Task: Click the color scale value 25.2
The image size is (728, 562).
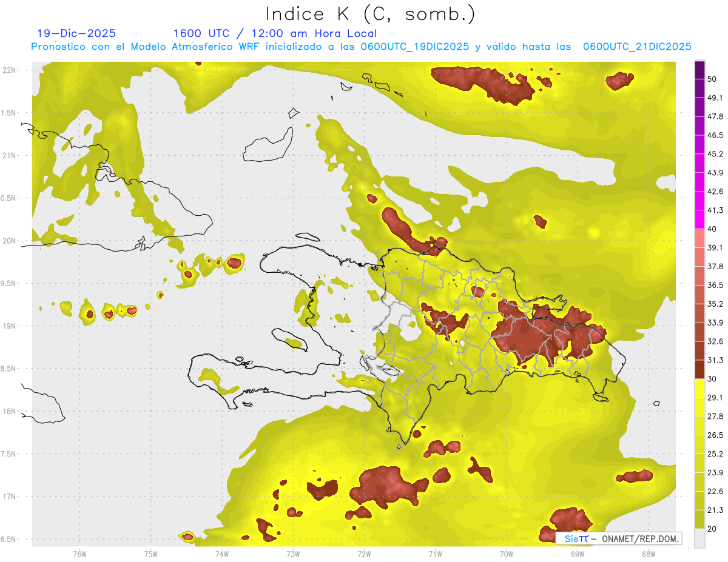Action: 715,454
